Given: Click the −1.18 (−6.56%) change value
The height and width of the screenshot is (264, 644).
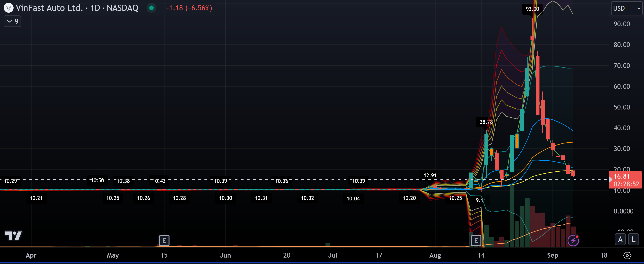Looking at the screenshot, I should (189, 8).
